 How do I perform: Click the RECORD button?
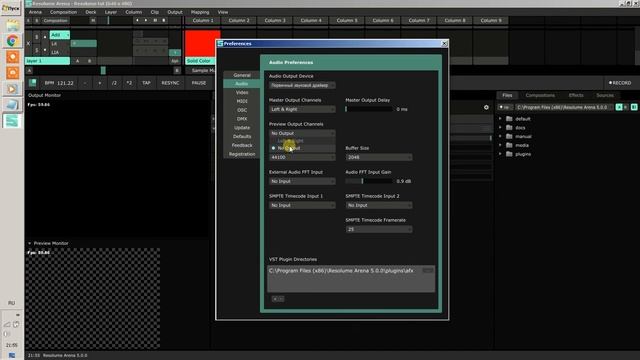(x=620, y=83)
